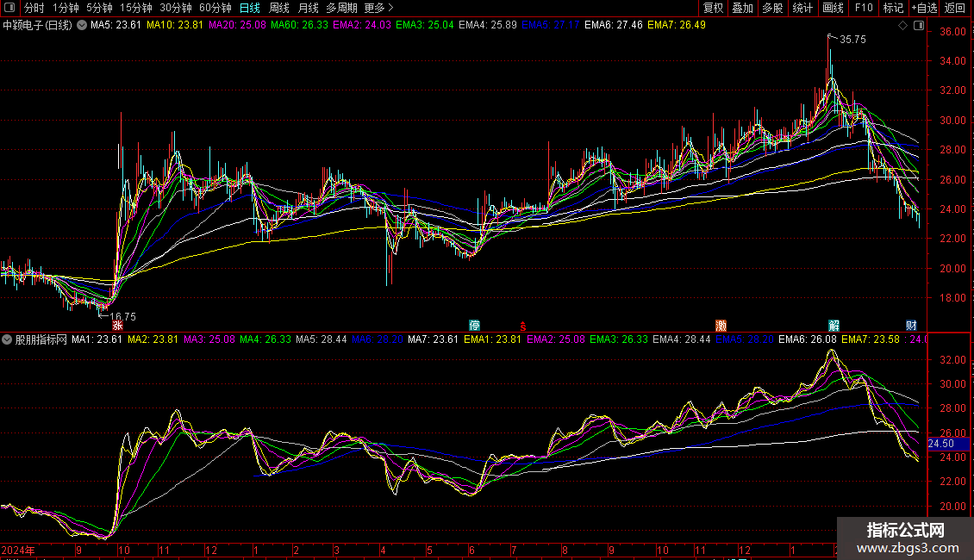Activate the 画线 drawing tool
The image size is (974, 560).
point(833,8)
